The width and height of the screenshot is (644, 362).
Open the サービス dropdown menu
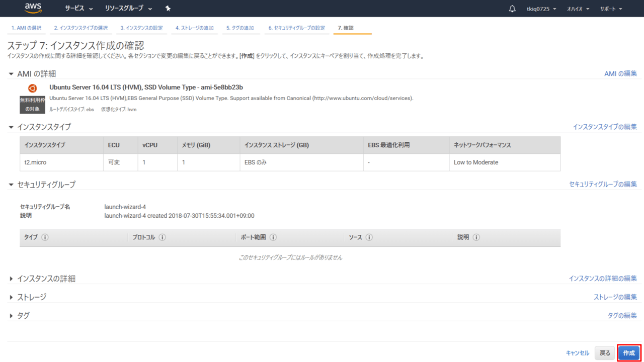(79, 9)
